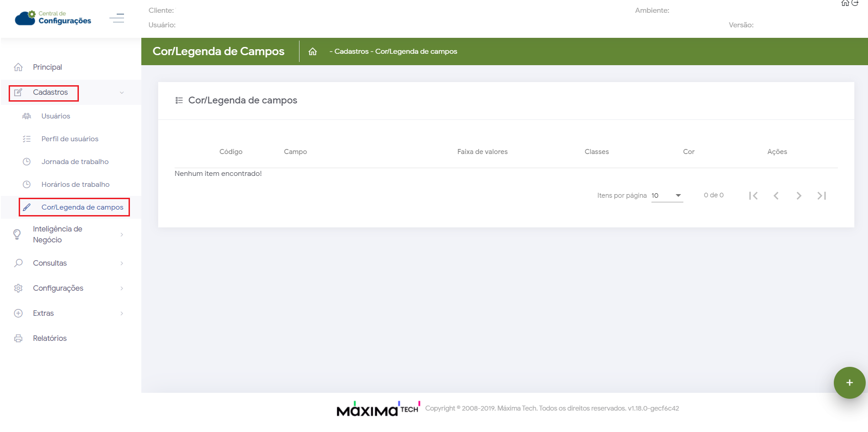This screenshot has height=432, width=868.
Task: Click the 'Itens por página' label
Action: 622,195
